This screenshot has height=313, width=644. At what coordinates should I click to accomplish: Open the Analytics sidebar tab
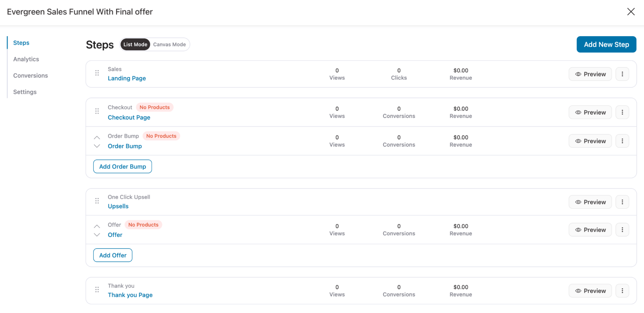(26, 59)
